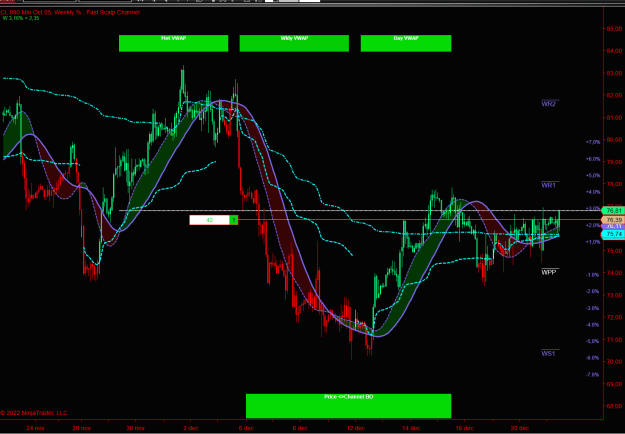Click the 83,00 price axis label
This screenshot has height=434, width=625.
(614, 73)
